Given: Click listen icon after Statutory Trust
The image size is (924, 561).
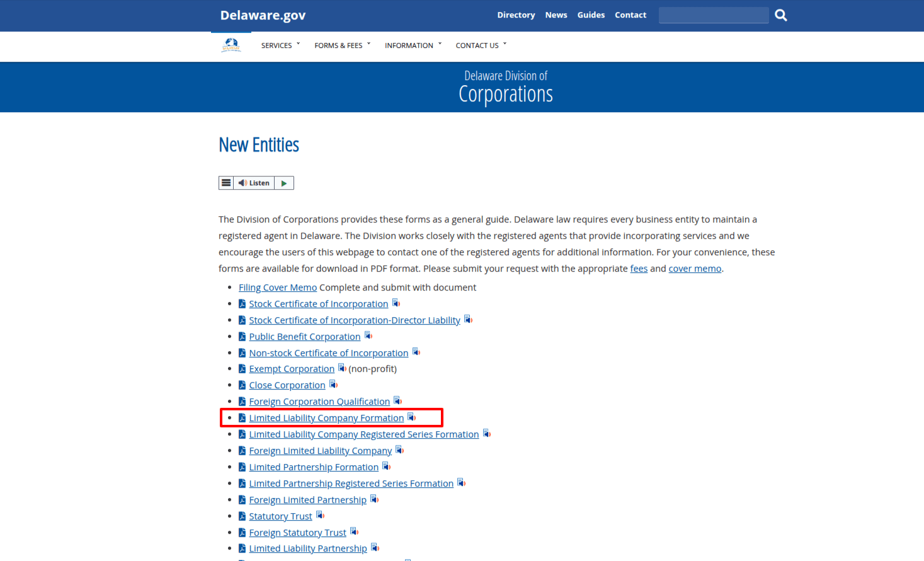Looking at the screenshot, I should pos(320,516).
